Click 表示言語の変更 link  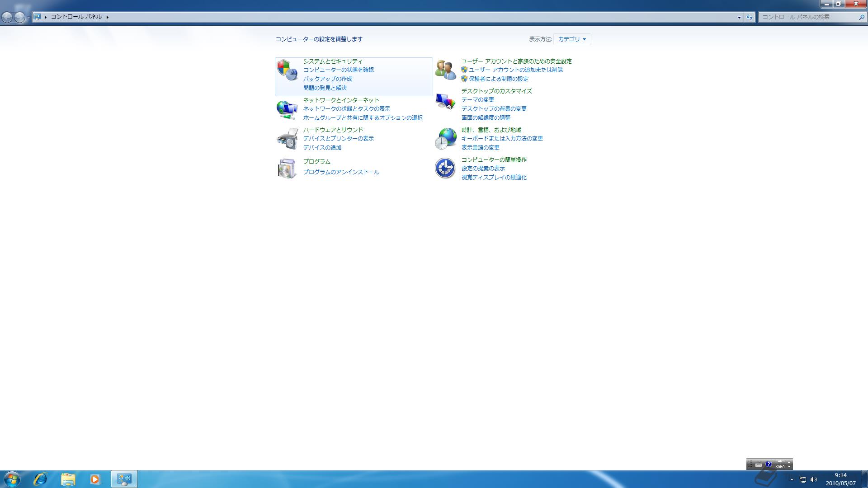coord(480,147)
